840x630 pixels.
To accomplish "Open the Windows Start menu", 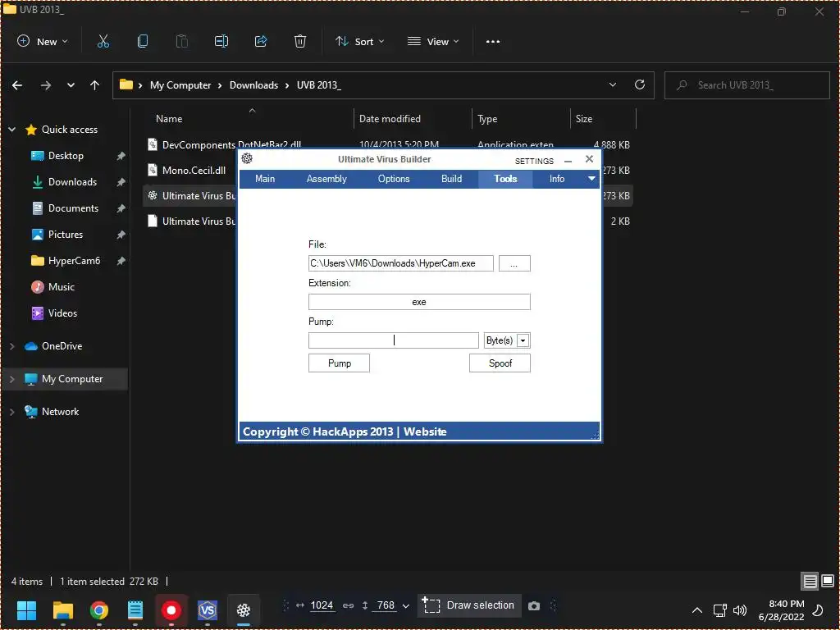I will 26,609.
